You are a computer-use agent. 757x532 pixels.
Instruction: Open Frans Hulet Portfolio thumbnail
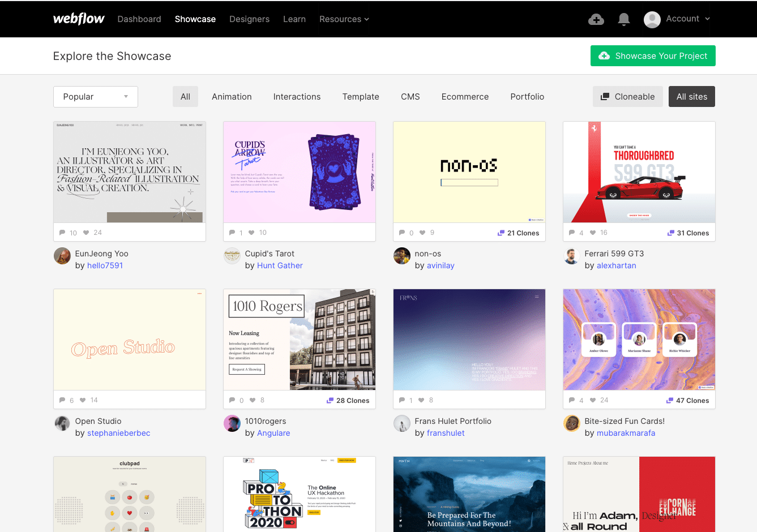coord(469,340)
